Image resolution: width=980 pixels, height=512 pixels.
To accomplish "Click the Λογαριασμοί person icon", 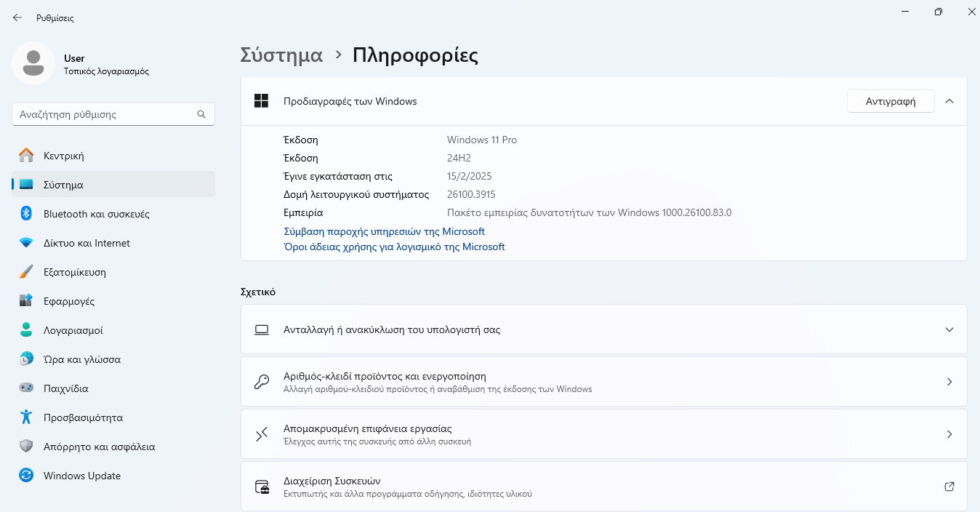I will click(x=26, y=330).
